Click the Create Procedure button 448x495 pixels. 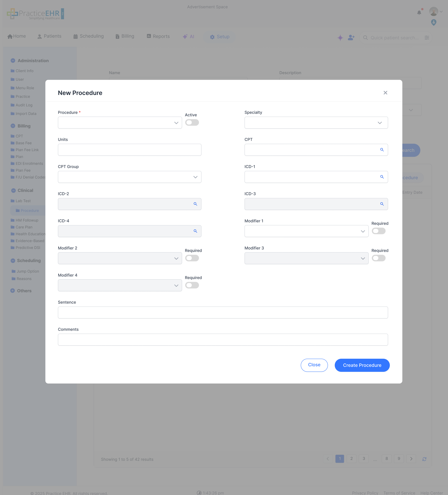point(362,365)
